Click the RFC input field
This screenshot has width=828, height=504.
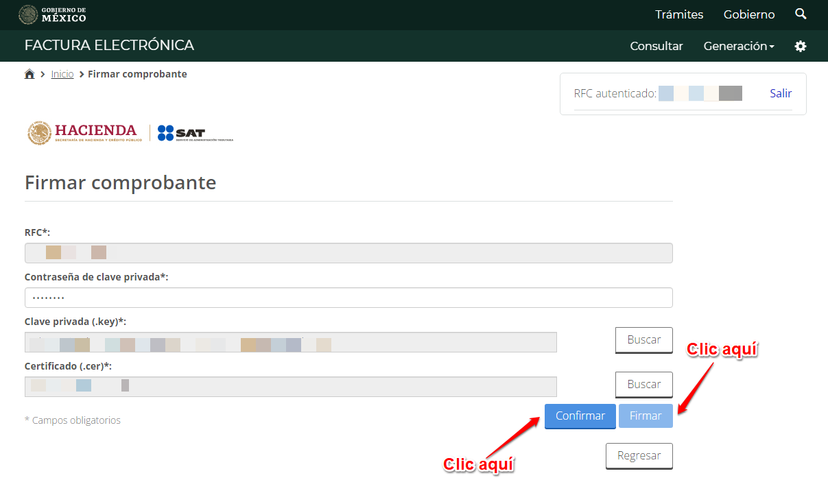pyautogui.click(x=348, y=253)
